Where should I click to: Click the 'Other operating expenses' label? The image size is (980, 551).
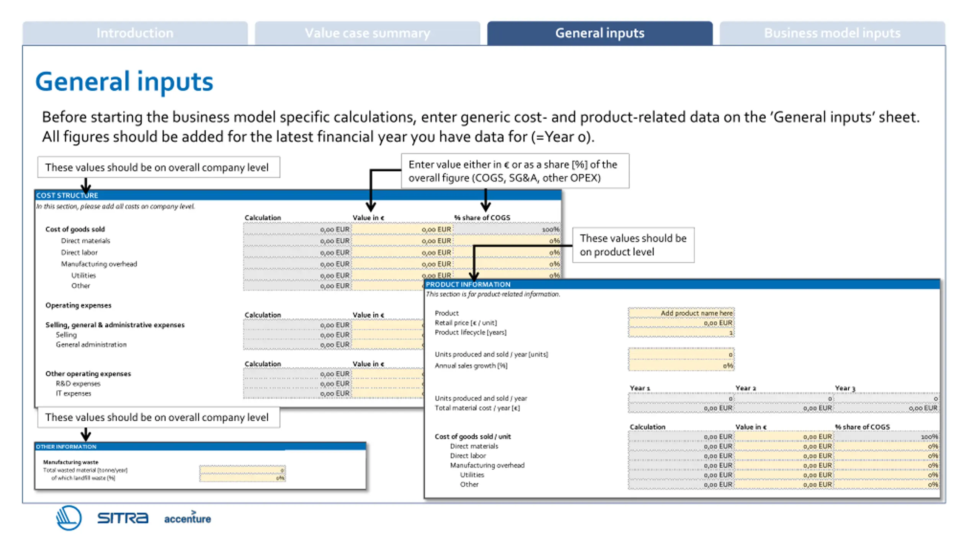point(88,373)
